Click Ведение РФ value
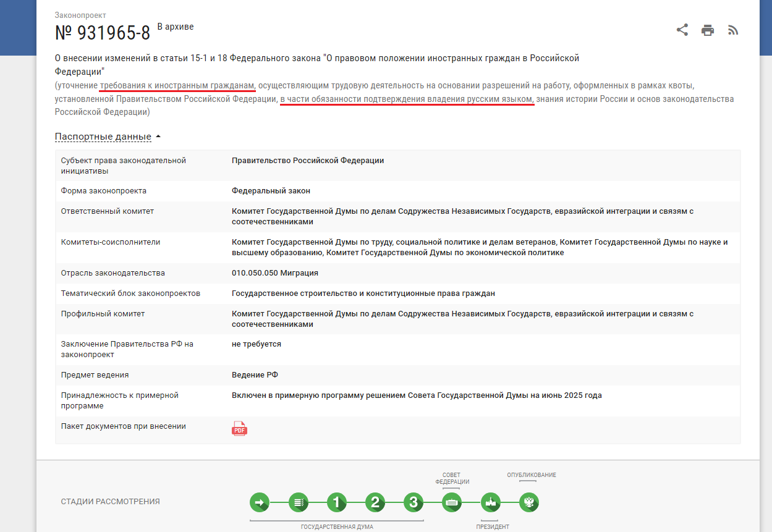The height and width of the screenshot is (532, 772). (255, 375)
